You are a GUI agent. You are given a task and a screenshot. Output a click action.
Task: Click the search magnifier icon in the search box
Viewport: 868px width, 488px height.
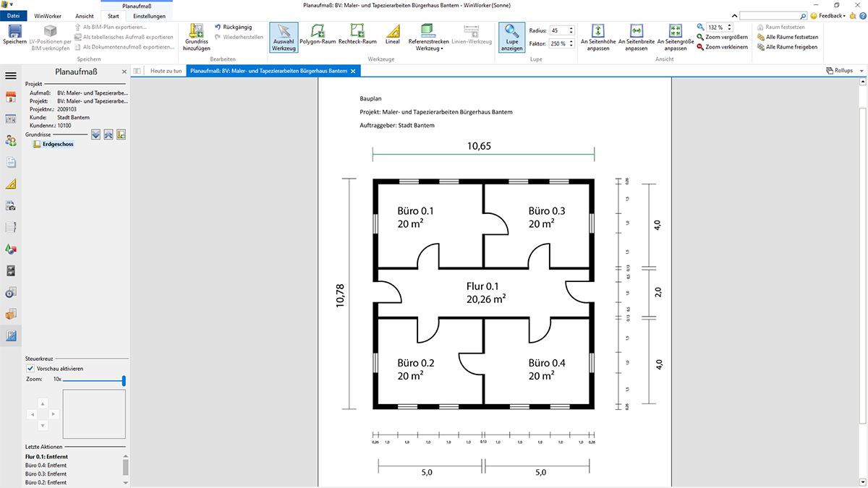click(804, 15)
